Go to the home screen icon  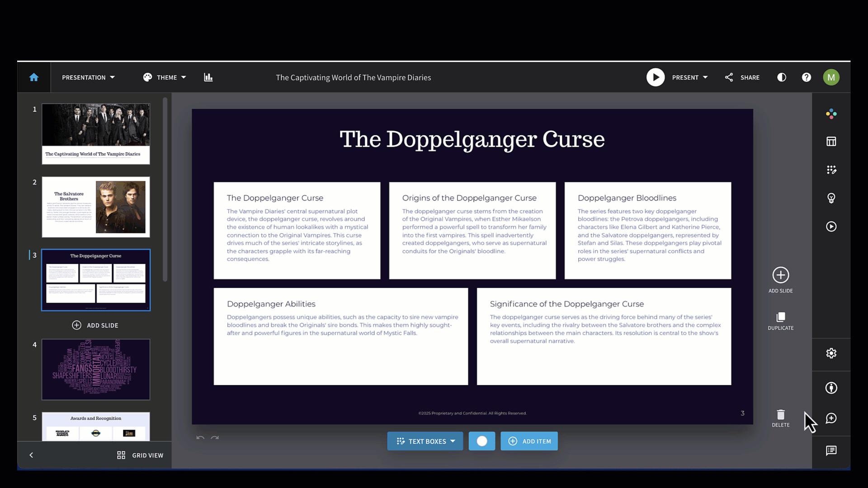34,77
